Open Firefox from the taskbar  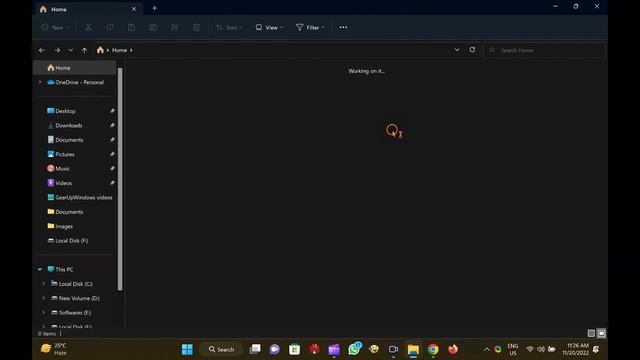click(x=453, y=349)
